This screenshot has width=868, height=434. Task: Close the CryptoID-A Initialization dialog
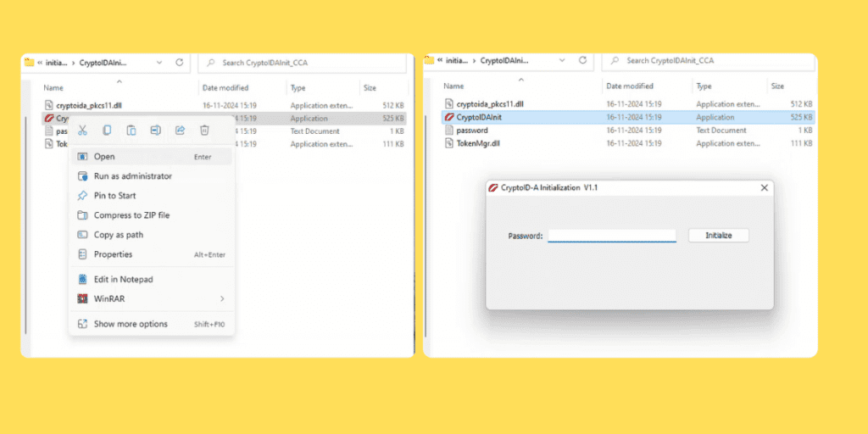tap(764, 187)
